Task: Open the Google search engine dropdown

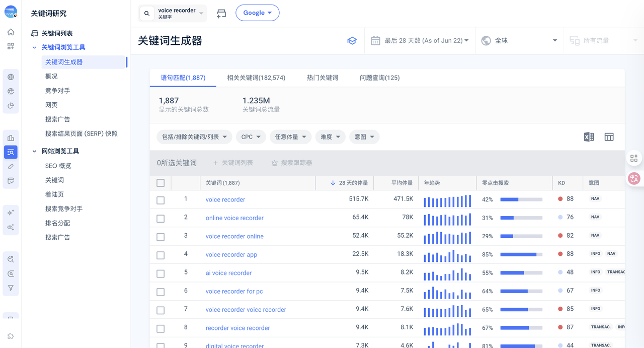Action: [257, 13]
